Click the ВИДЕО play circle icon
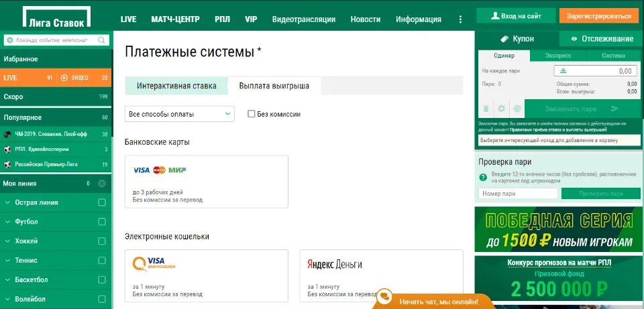Viewport: 644px width, 309px height. pyautogui.click(x=64, y=78)
